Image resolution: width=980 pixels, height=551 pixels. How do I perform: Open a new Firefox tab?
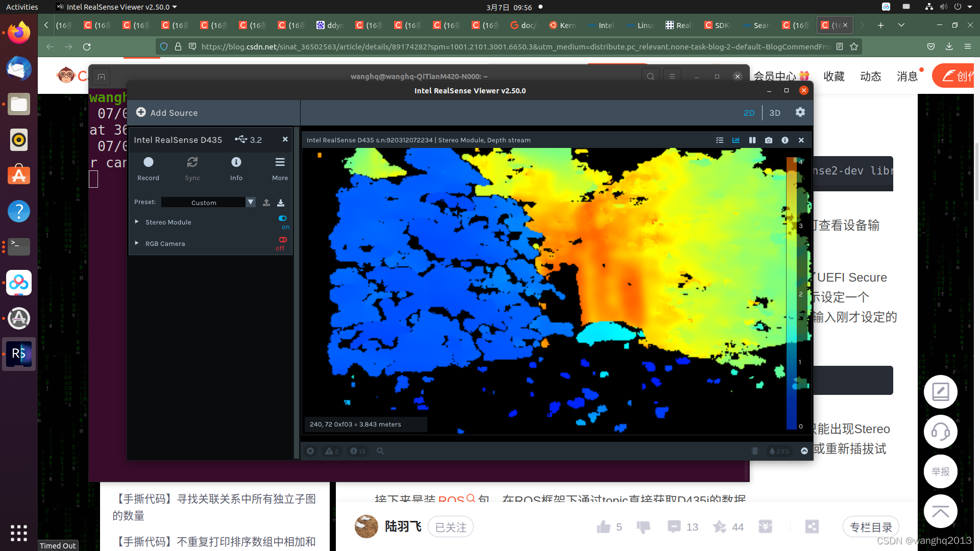(880, 25)
